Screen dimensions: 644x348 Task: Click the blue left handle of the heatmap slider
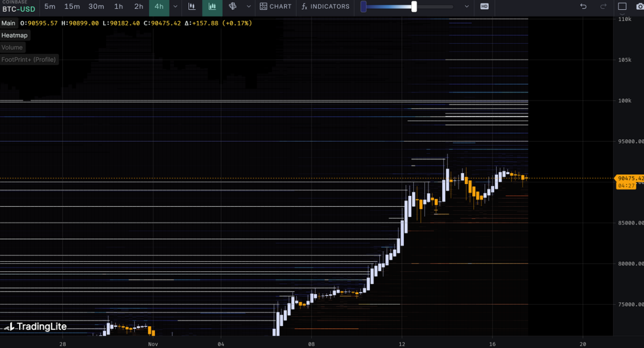click(364, 7)
